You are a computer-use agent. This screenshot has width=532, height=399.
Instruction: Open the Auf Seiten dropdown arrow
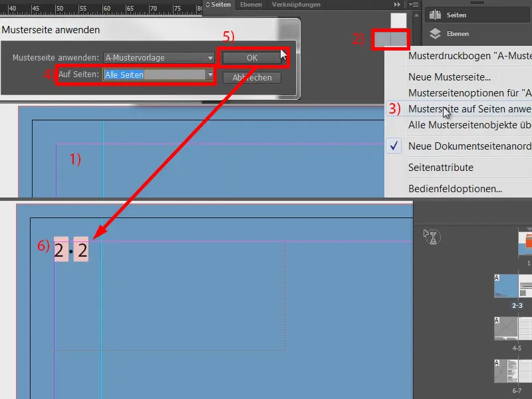click(210, 74)
